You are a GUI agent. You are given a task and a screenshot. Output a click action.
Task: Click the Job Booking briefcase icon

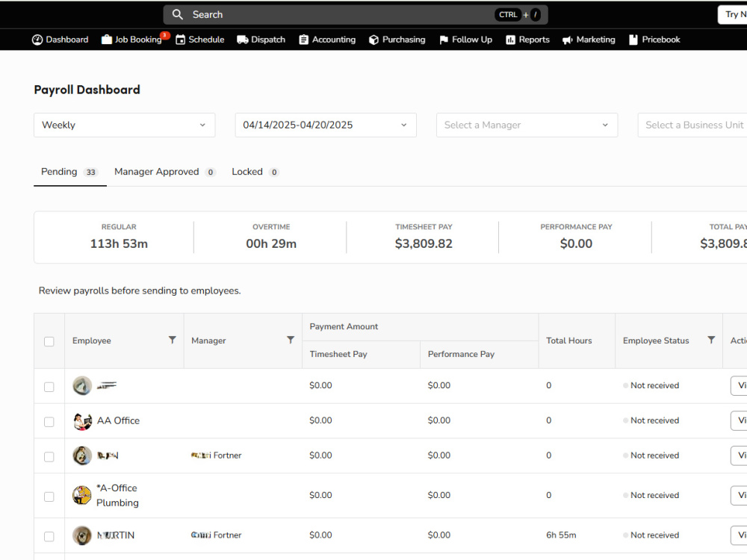coord(107,40)
